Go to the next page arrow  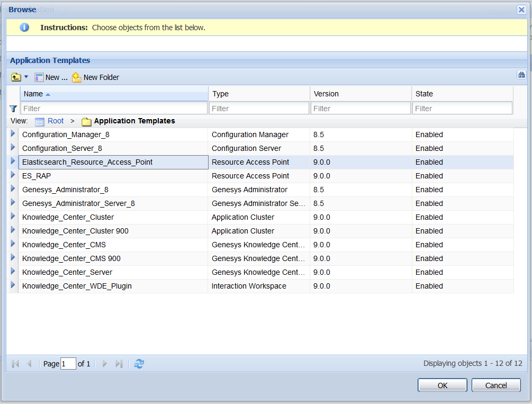point(104,364)
